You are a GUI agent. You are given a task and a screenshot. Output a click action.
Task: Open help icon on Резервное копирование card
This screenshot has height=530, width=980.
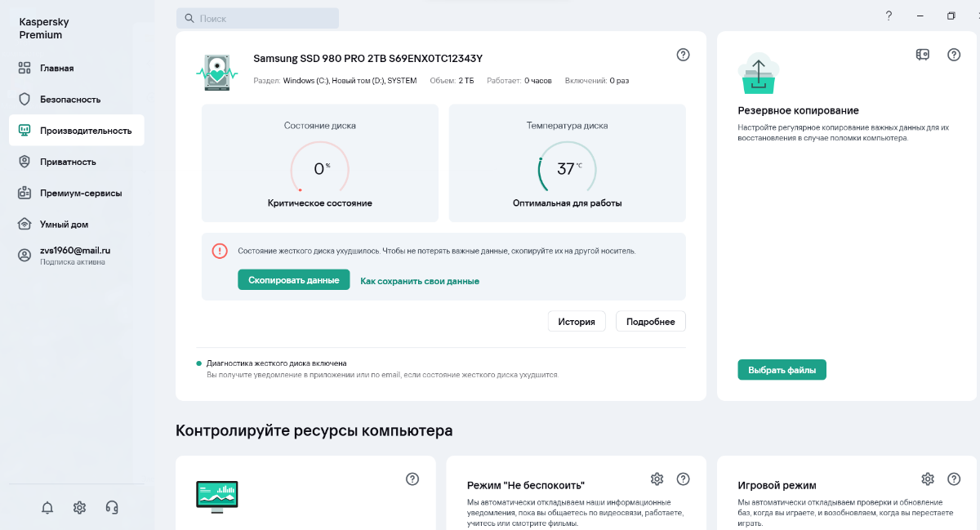click(x=953, y=55)
